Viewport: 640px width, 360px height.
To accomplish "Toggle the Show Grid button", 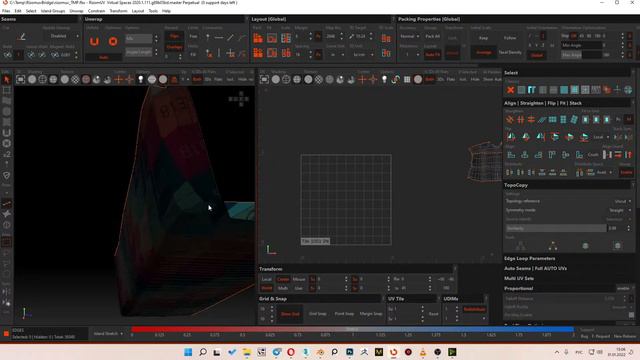I will [x=290, y=313].
